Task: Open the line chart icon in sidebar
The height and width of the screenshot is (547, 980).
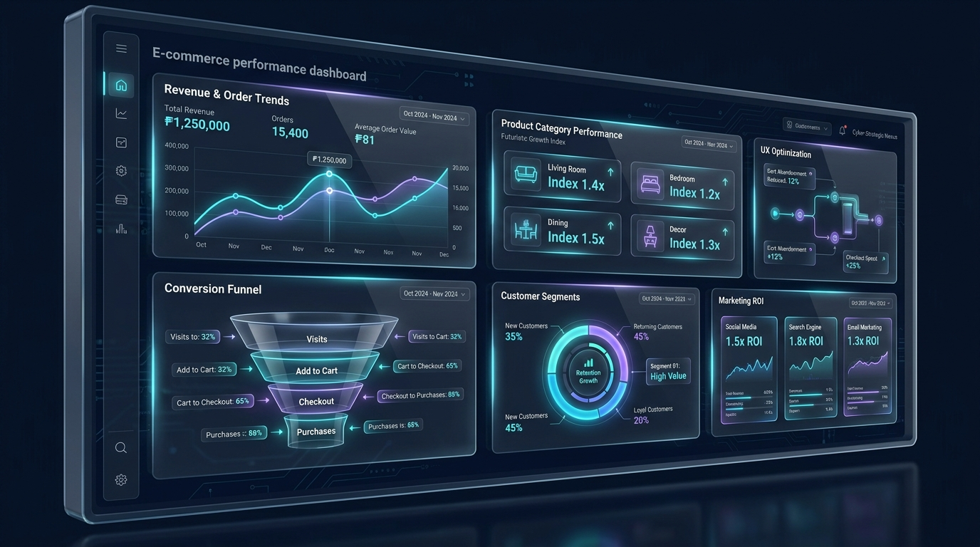Action: (x=121, y=113)
